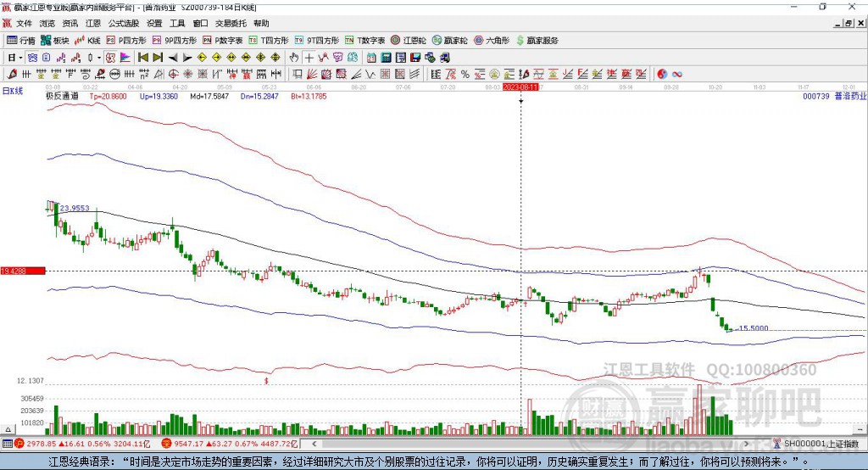Open the 江恩 menu

click(x=93, y=23)
